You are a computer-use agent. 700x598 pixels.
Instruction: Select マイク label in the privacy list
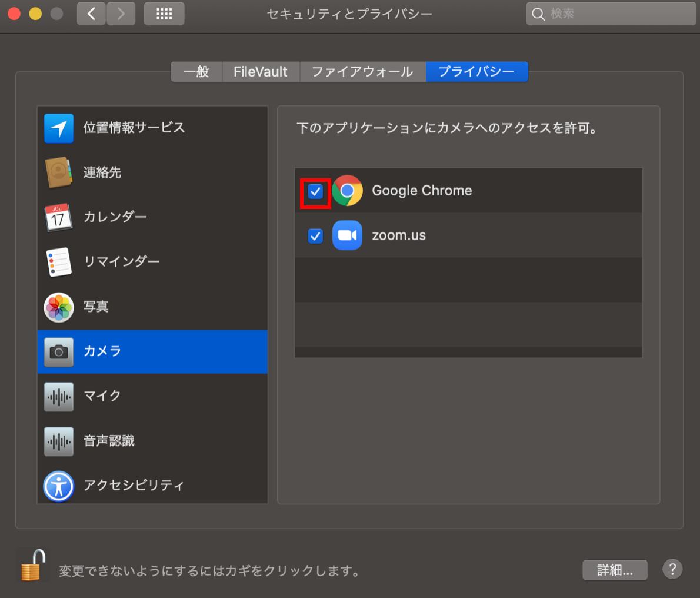102,396
